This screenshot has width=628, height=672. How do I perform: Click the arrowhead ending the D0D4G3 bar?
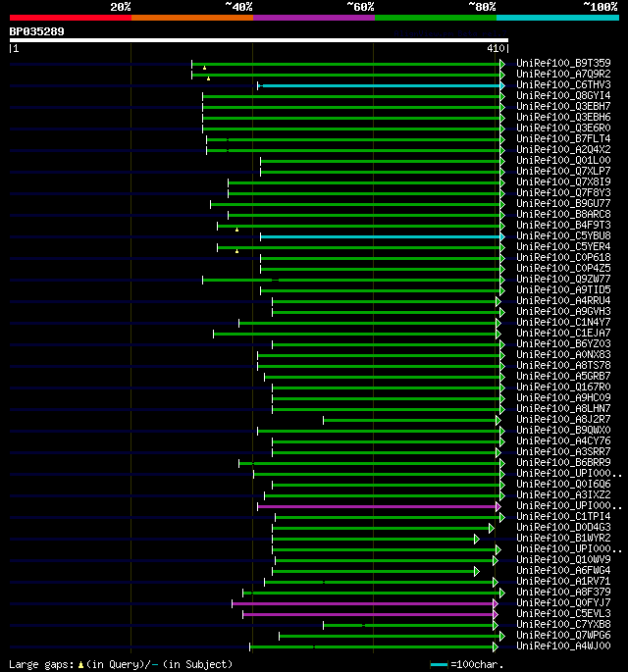(x=492, y=528)
